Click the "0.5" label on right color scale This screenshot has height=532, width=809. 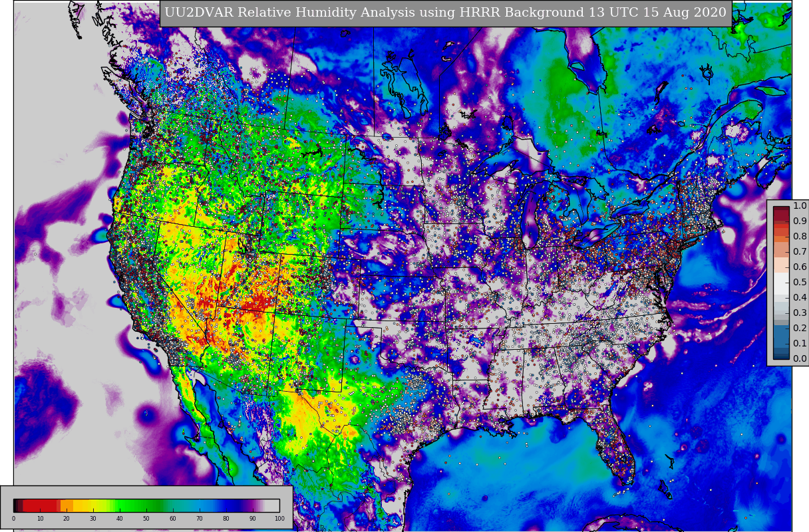800,283
